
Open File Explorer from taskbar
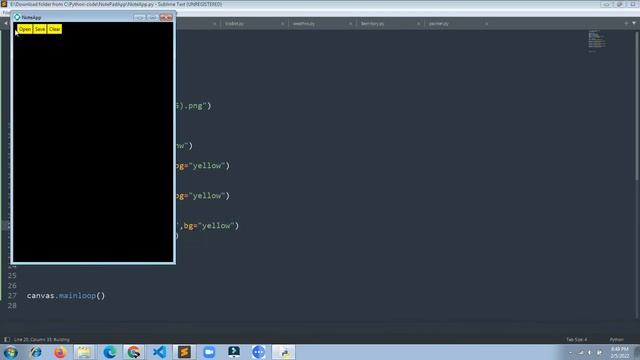(x=84, y=352)
